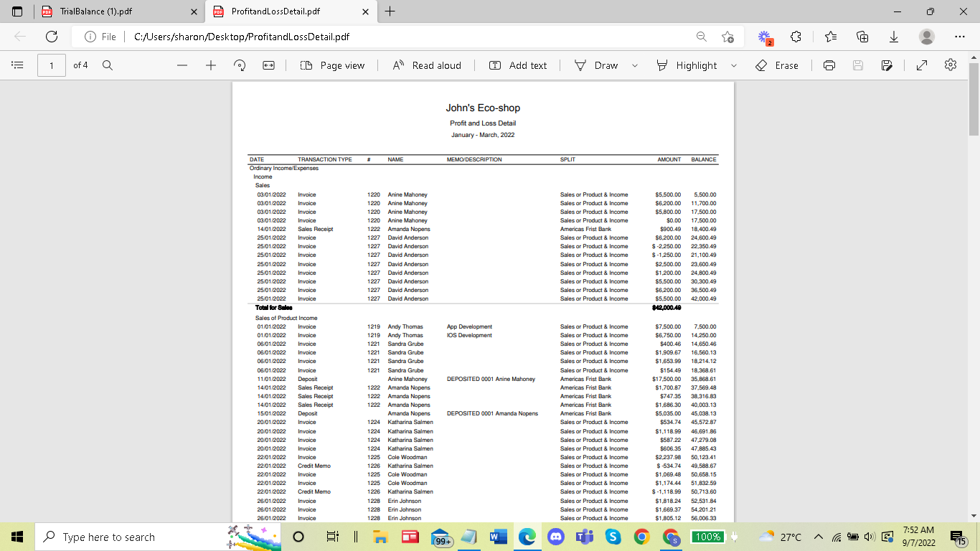Image resolution: width=980 pixels, height=551 pixels.
Task: Open the tab actions menu icon
Action: (x=17, y=11)
